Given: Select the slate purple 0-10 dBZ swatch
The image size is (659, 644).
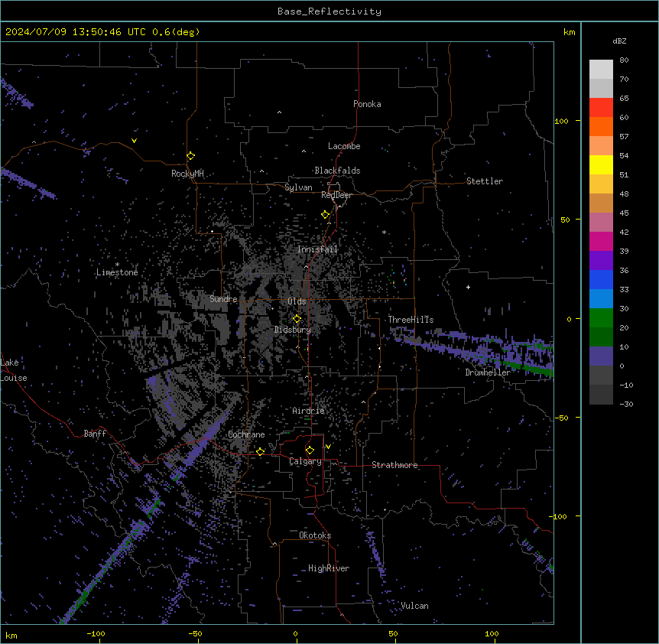Looking at the screenshot, I should [601, 356].
